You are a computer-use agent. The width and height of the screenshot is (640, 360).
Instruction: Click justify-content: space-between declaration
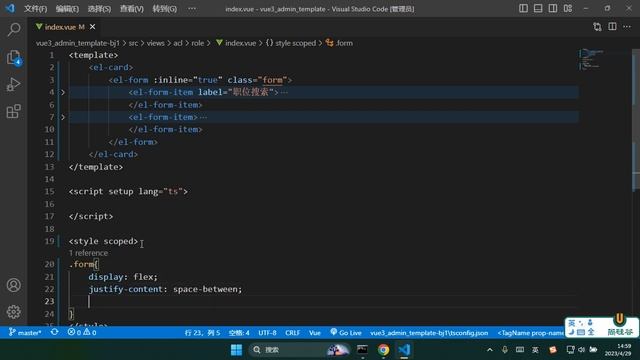pos(165,289)
